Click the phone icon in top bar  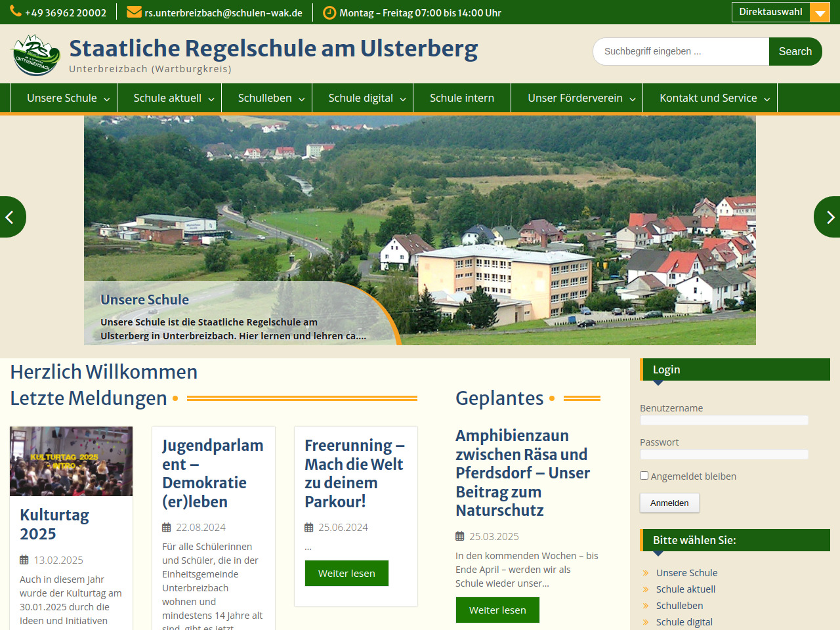click(16, 12)
